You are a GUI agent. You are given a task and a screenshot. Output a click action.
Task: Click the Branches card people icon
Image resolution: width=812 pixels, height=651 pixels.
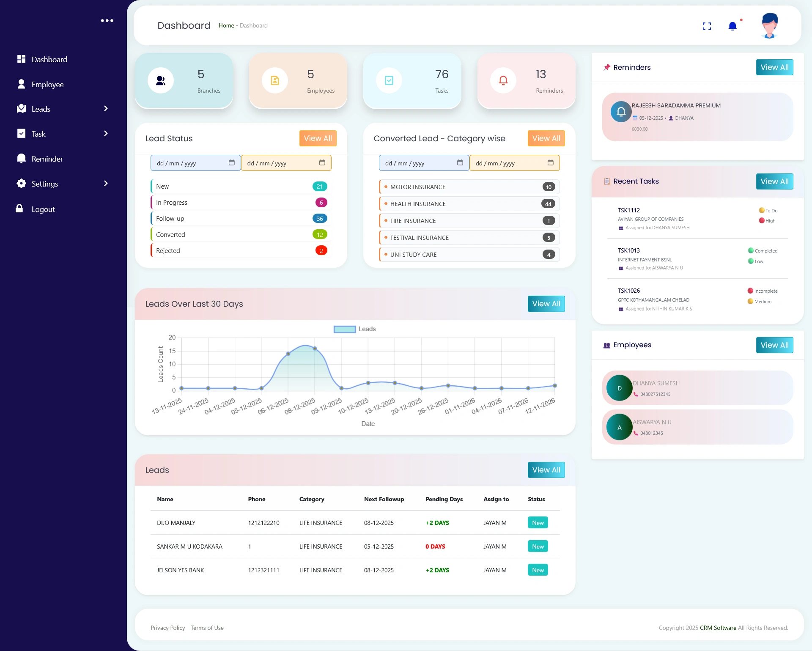pyautogui.click(x=161, y=80)
